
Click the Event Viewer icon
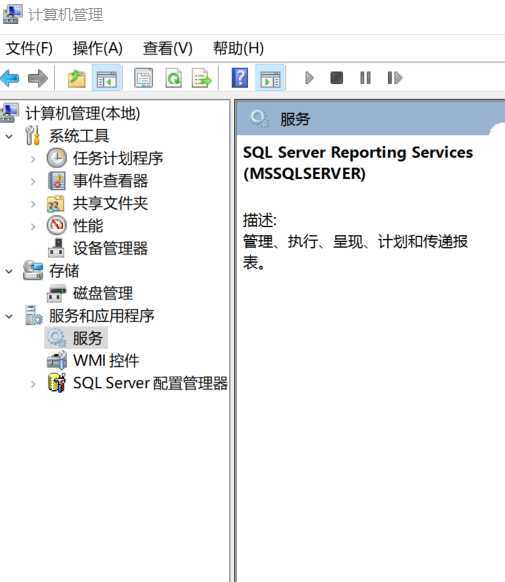click(56, 181)
